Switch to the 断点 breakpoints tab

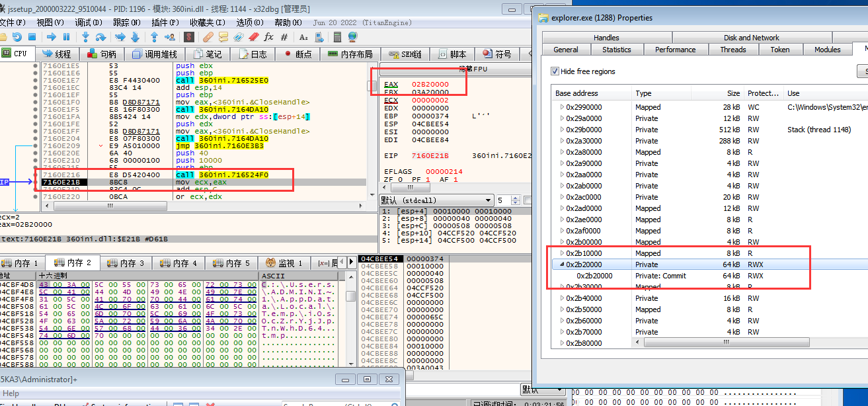[x=297, y=54]
